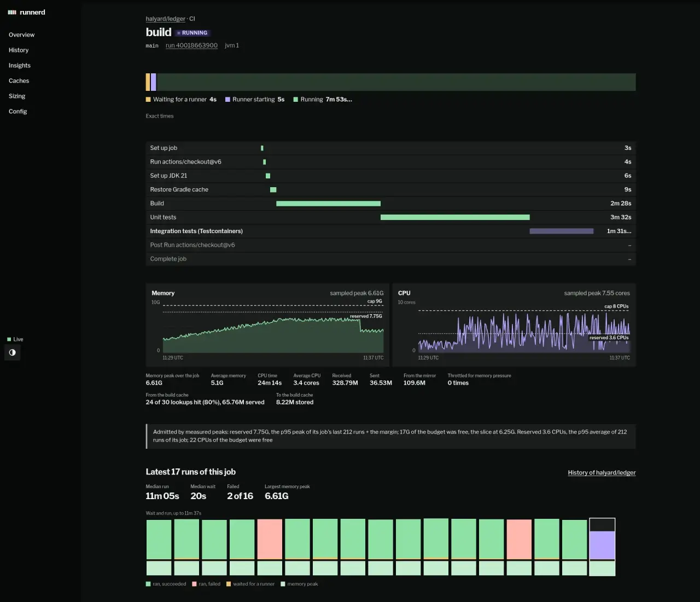
Task: Click Median run value 11m 05s
Action: coord(162,496)
